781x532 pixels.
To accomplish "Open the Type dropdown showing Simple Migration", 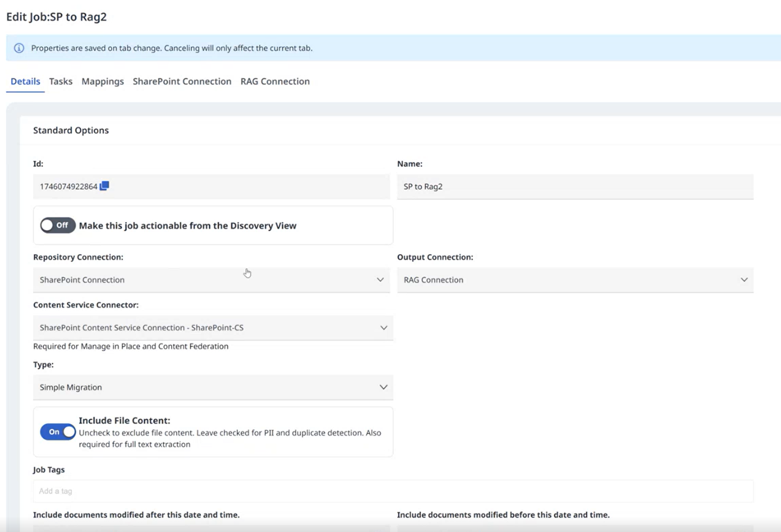I will (213, 387).
